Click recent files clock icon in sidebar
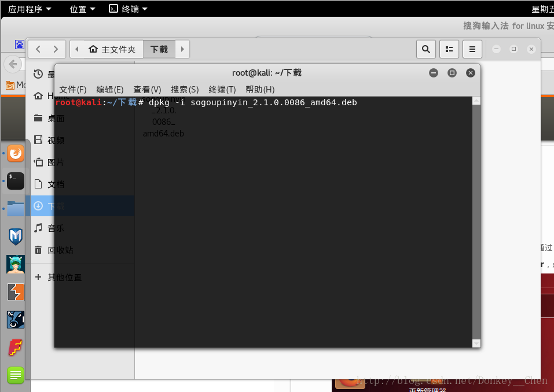 [x=38, y=74]
